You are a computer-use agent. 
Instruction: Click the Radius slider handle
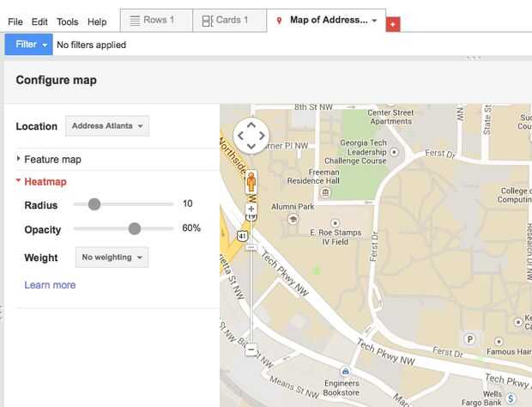(94, 204)
